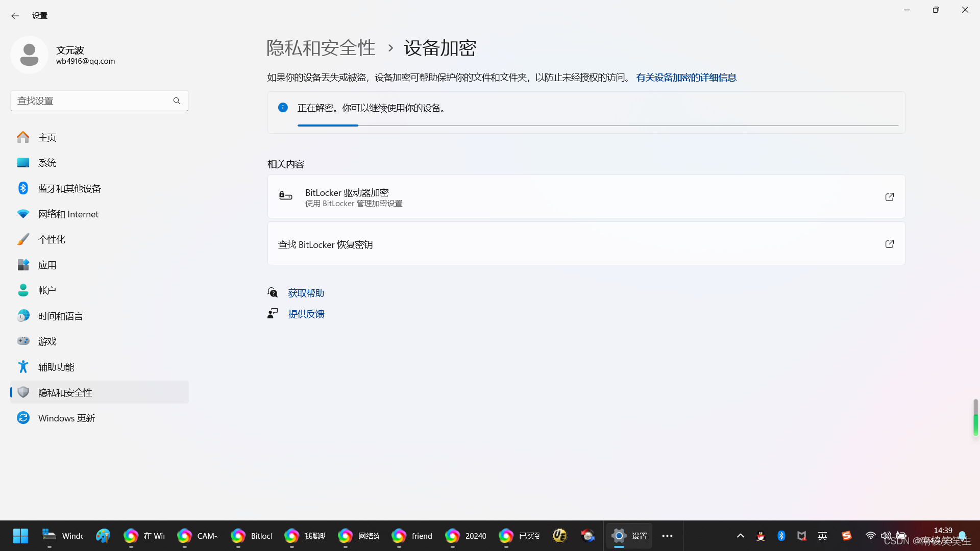Open 有关设备加密的详细信息 link
980x551 pixels.
point(686,77)
